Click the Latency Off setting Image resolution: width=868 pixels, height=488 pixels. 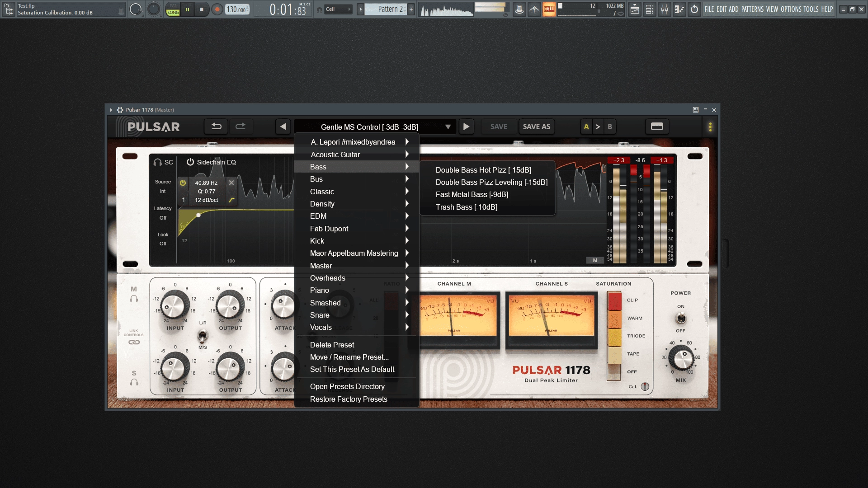click(163, 218)
